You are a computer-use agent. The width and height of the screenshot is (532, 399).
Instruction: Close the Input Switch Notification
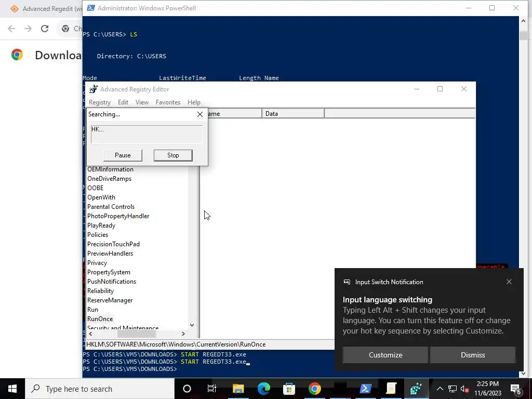pos(509,282)
